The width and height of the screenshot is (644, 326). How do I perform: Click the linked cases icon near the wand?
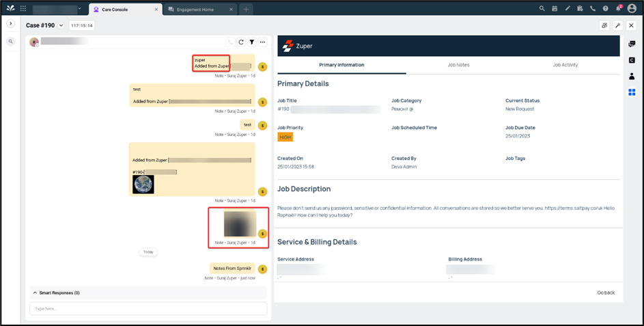(604, 25)
